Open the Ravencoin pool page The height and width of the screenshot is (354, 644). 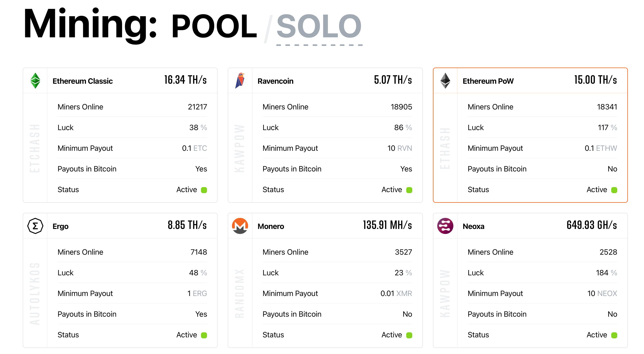275,81
